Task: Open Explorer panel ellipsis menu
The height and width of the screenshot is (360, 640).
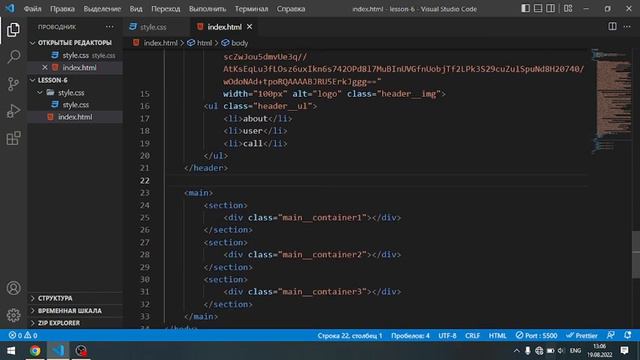Action: coord(109,27)
